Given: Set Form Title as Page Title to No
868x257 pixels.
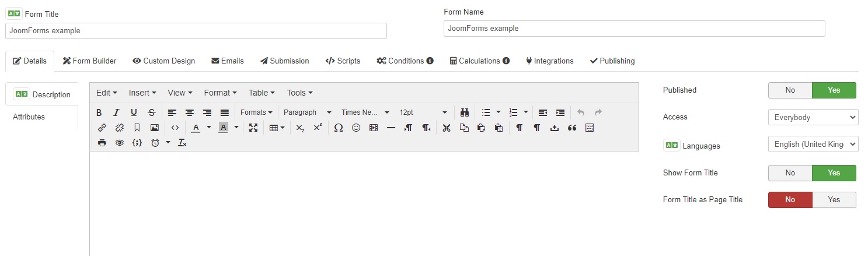Looking at the screenshot, I should coord(790,200).
